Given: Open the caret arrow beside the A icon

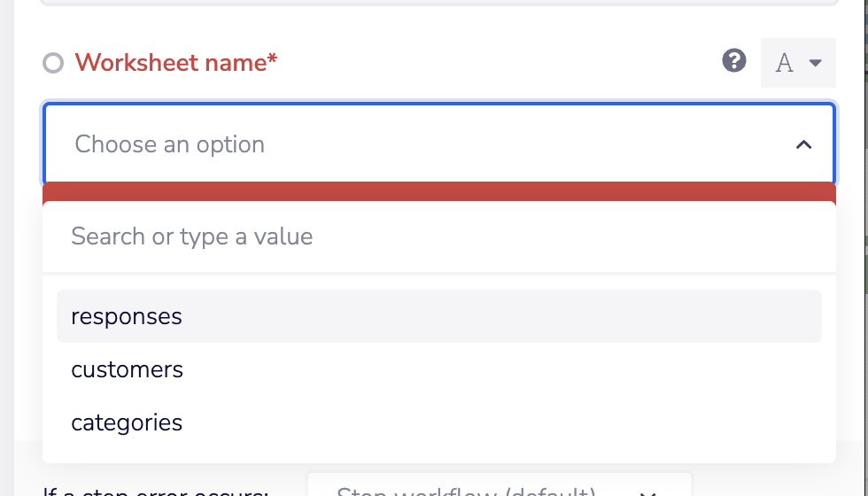Looking at the screenshot, I should click(x=816, y=63).
